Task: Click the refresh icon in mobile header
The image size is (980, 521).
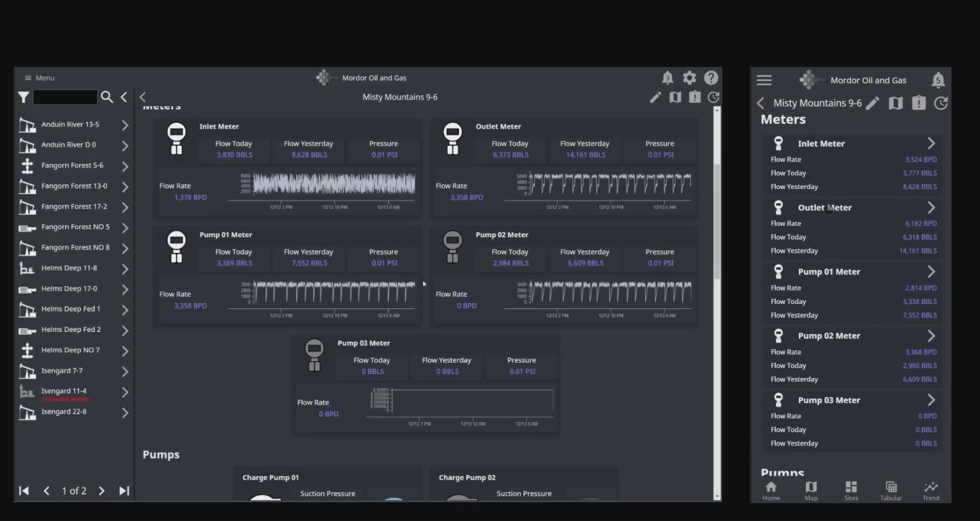Action: 940,103
